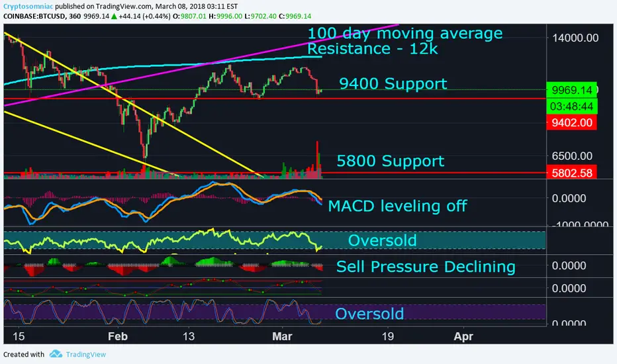This screenshot has height=364, width=617.
Task: Click the L:9702.40 low value
Action: pyautogui.click(x=260, y=16)
